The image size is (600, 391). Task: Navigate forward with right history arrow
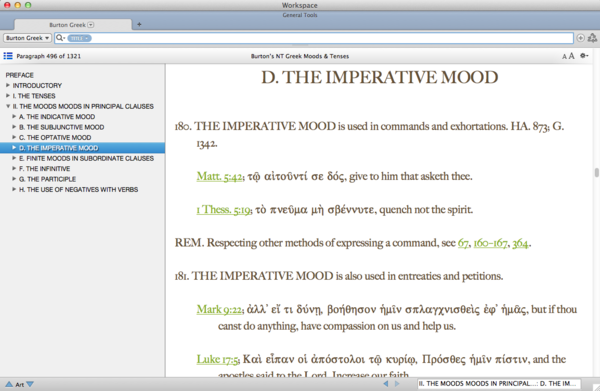point(397,384)
